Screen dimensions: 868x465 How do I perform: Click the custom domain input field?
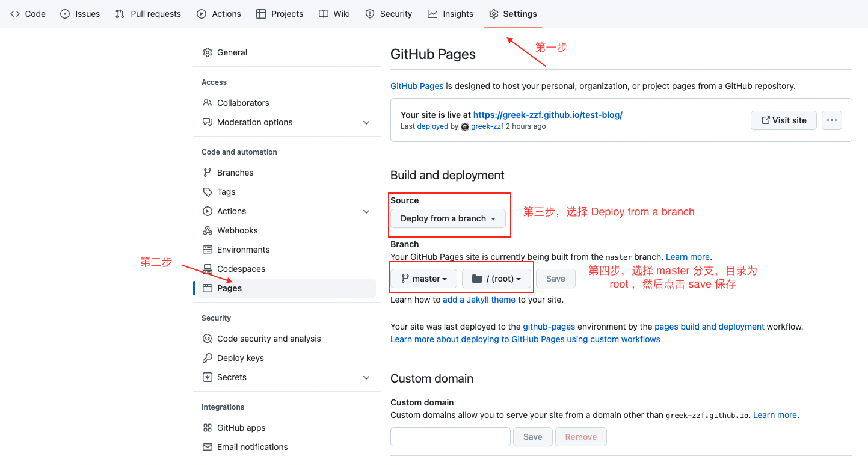[450, 436]
